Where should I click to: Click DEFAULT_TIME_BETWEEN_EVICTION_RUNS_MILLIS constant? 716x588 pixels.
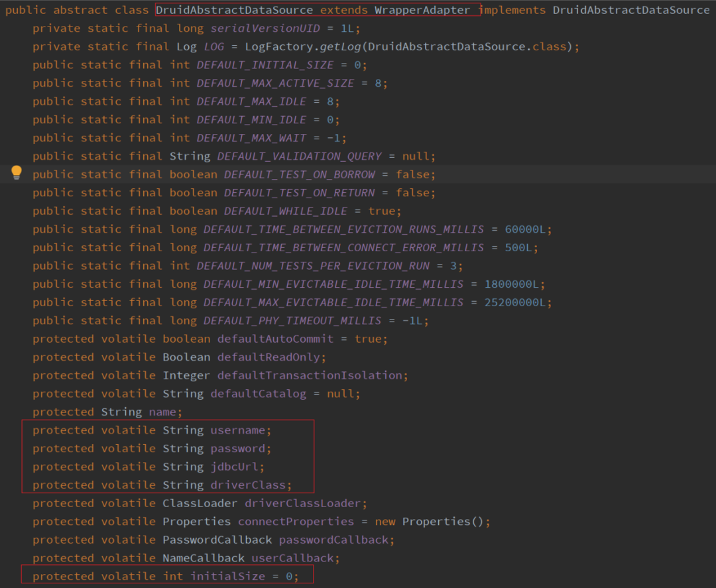point(343,229)
